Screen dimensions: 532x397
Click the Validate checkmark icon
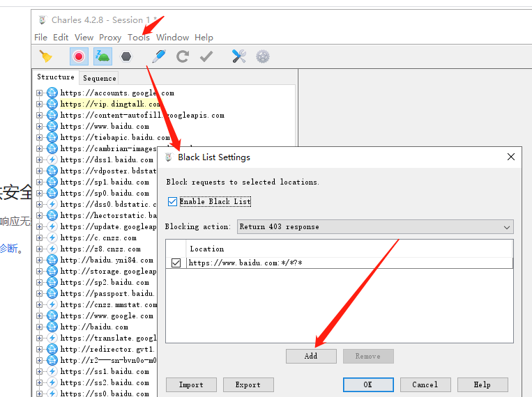coord(206,56)
